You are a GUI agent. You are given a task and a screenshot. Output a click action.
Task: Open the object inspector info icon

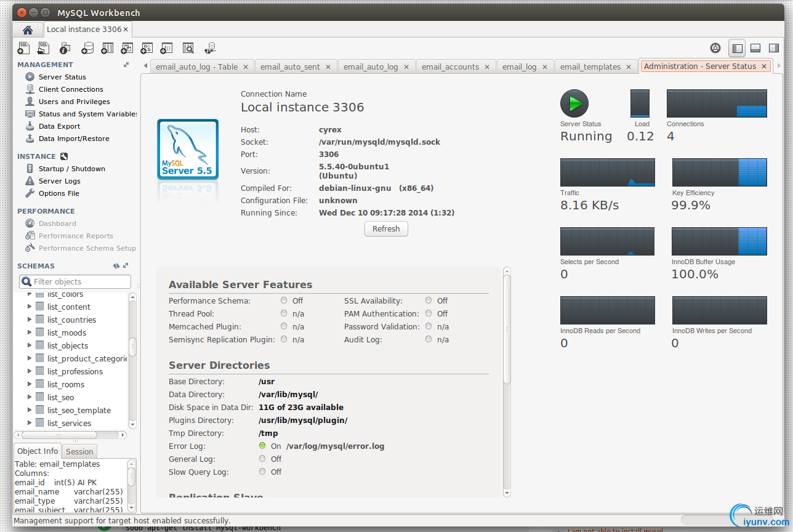[x=65, y=47]
